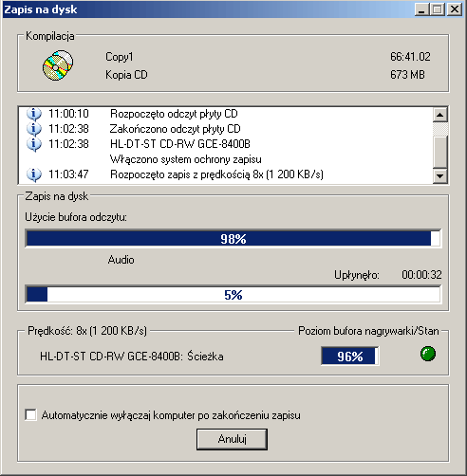Viewport: 467px width, 476px height.
Task: Click the green recorder status LED
Action: pos(428,354)
